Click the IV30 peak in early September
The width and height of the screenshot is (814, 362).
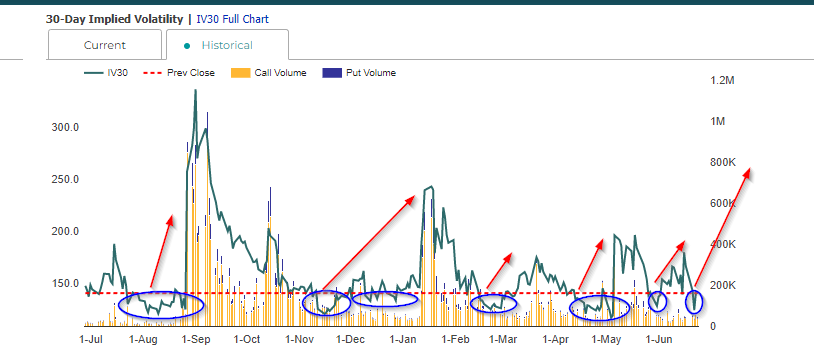coord(195,91)
